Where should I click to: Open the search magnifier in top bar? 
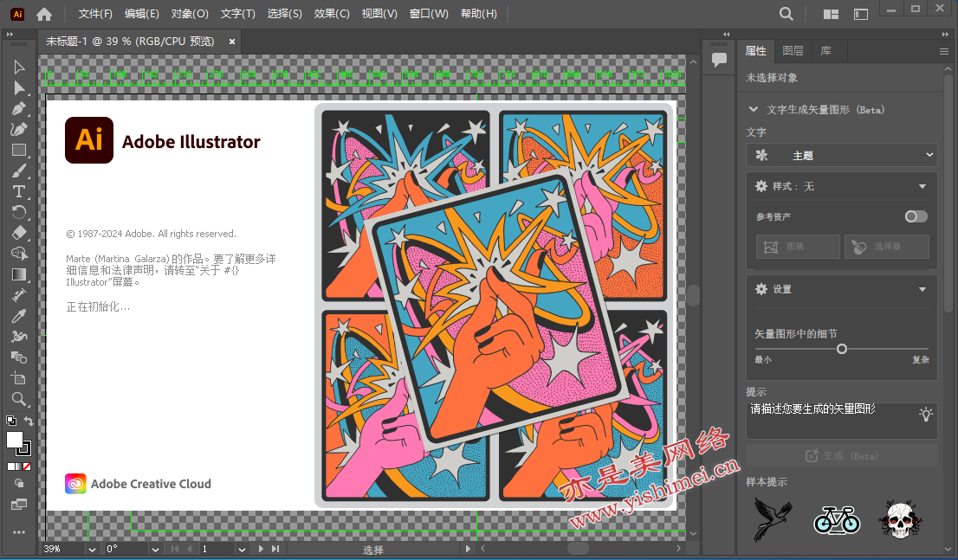(786, 14)
